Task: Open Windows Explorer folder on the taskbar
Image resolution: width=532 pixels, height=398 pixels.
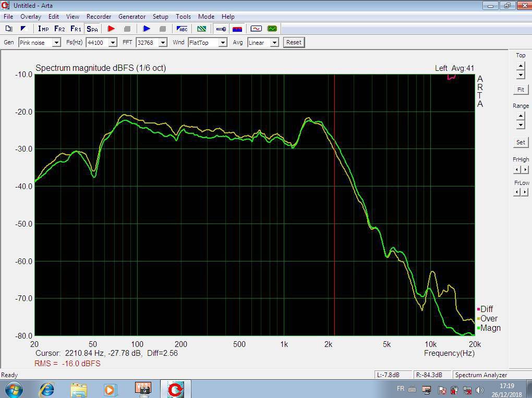Action: [78, 390]
